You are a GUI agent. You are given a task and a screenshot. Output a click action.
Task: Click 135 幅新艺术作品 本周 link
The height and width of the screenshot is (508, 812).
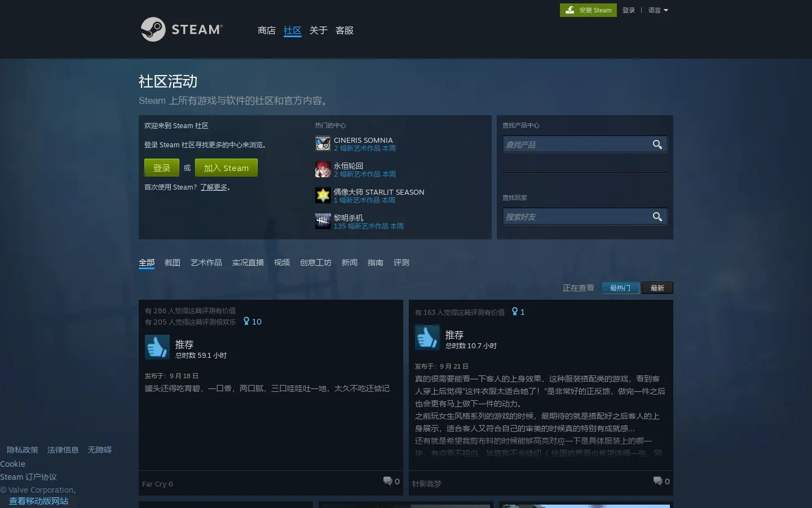click(368, 226)
